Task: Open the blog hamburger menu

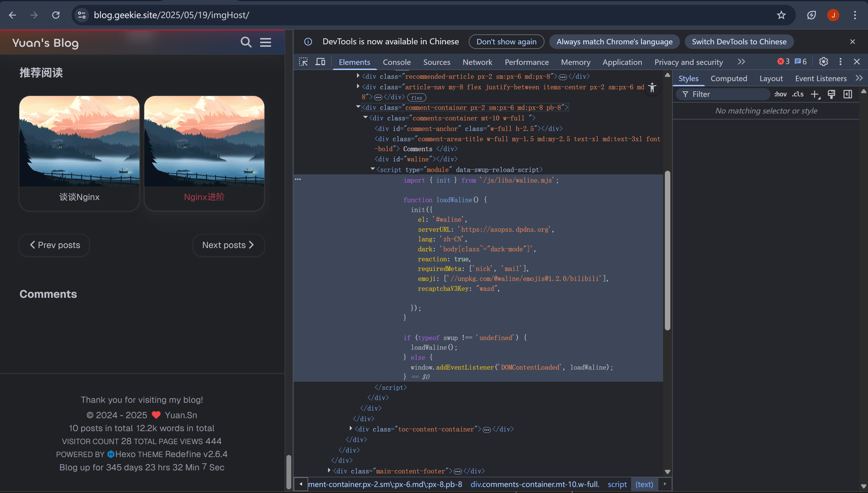Action: pyautogui.click(x=266, y=42)
